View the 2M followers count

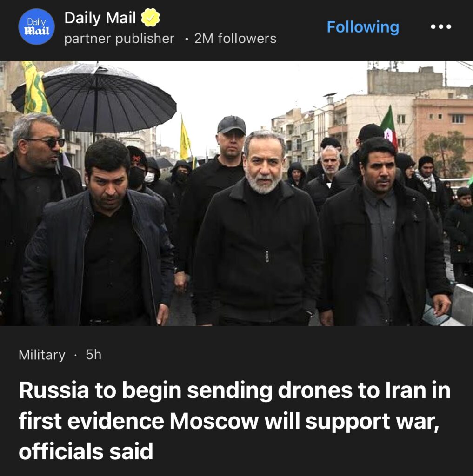click(235, 39)
